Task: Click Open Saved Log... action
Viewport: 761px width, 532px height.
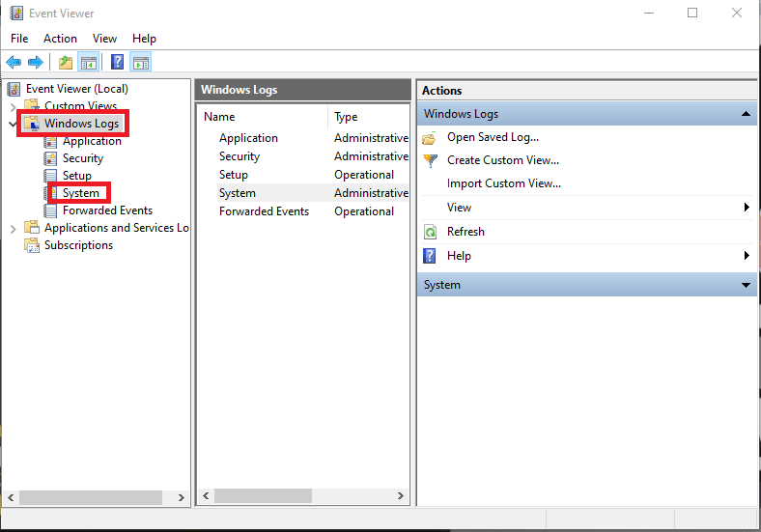Action: tap(493, 137)
